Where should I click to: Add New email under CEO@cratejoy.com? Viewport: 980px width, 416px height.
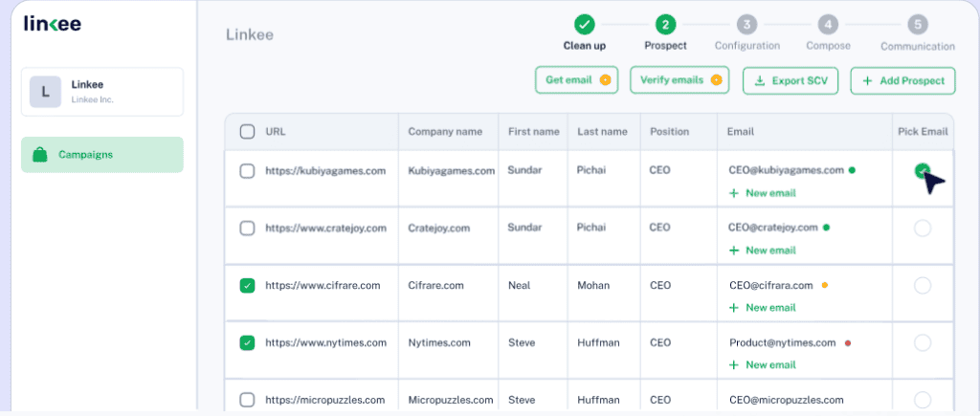[x=763, y=251]
